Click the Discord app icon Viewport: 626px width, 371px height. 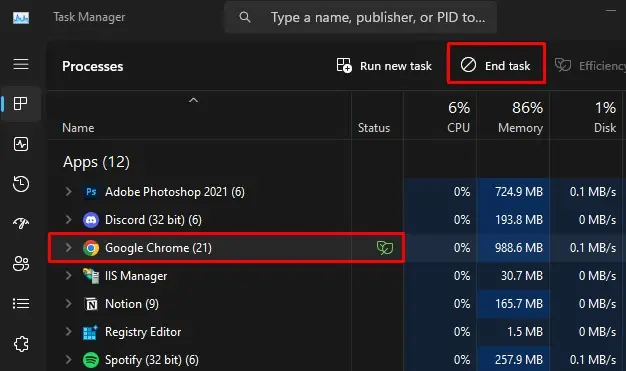click(91, 220)
